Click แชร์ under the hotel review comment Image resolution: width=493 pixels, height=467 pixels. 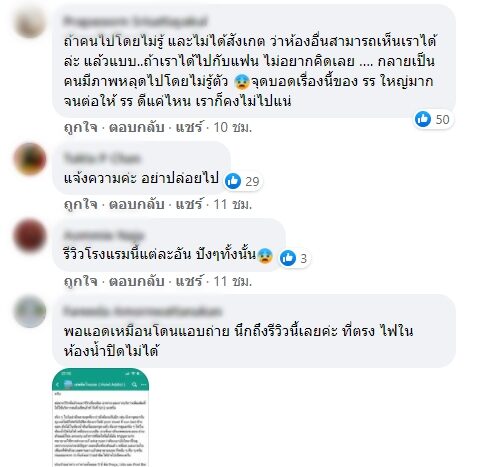[x=189, y=281]
